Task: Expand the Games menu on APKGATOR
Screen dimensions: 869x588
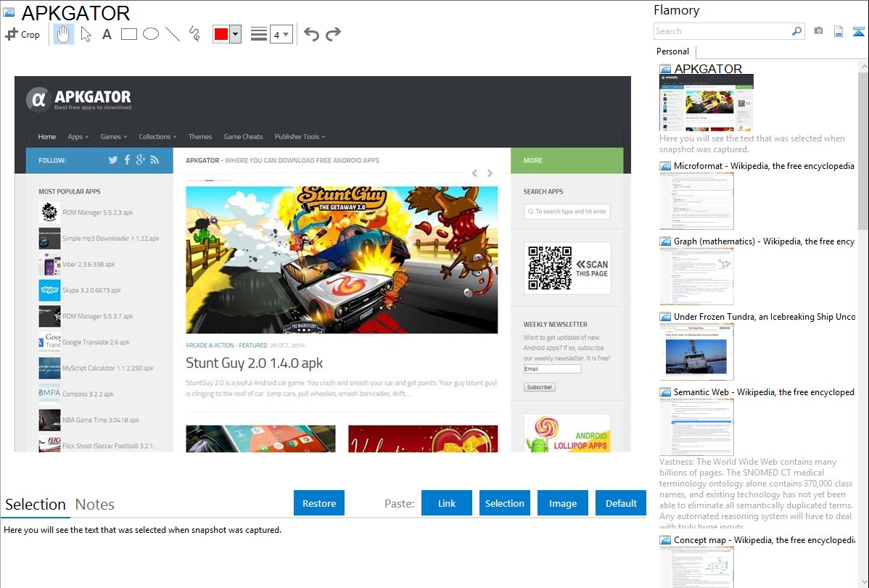Action: click(114, 137)
